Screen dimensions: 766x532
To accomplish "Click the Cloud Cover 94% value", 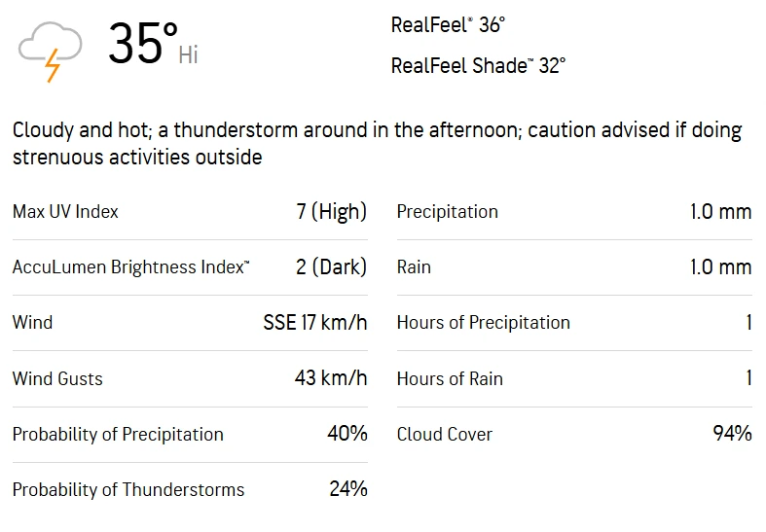I will point(732,434).
